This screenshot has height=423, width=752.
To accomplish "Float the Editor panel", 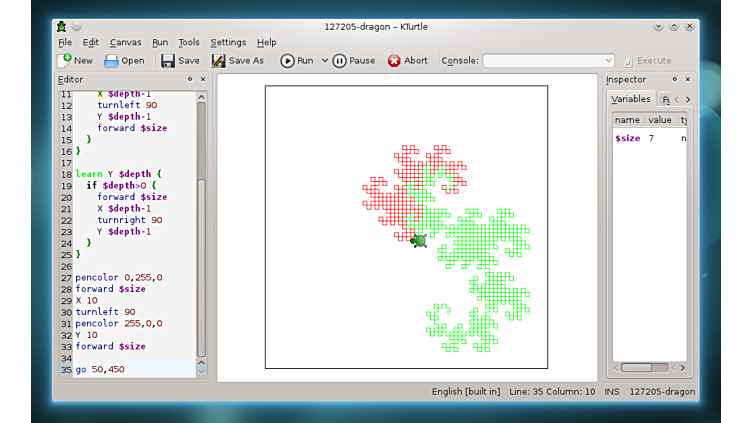I will 190,79.
